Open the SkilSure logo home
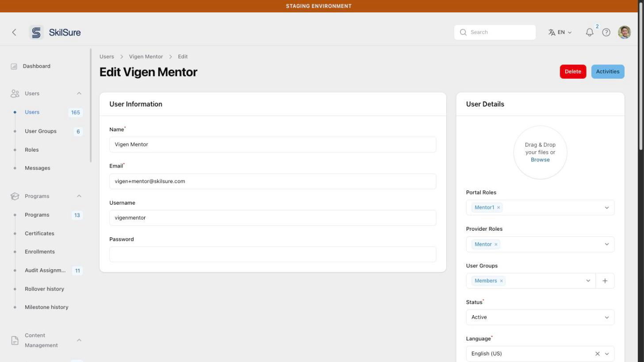Viewport: 644px width, 362px height. point(55,32)
